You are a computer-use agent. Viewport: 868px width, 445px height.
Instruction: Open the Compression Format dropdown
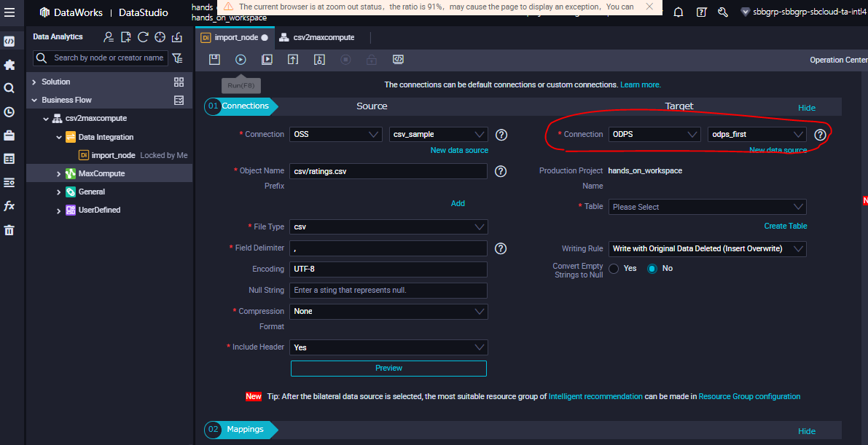point(388,312)
